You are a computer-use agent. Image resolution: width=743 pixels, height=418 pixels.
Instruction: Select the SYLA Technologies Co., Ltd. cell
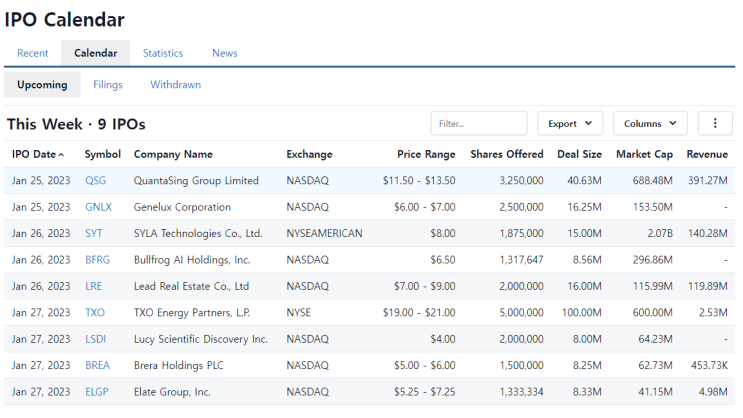click(x=198, y=233)
